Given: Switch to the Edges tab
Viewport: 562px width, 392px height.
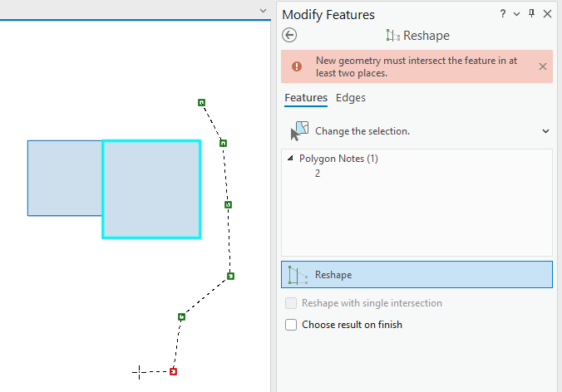Looking at the screenshot, I should pos(351,98).
